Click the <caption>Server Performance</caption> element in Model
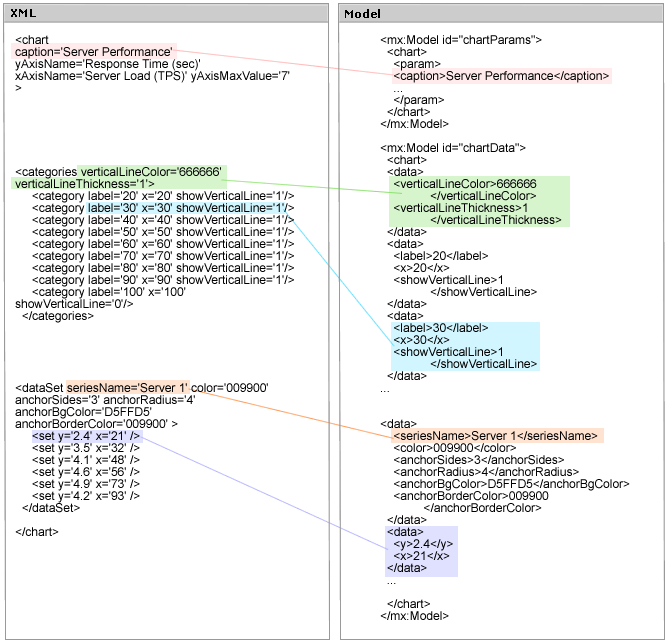This screenshot has width=670, height=644. [x=500, y=76]
